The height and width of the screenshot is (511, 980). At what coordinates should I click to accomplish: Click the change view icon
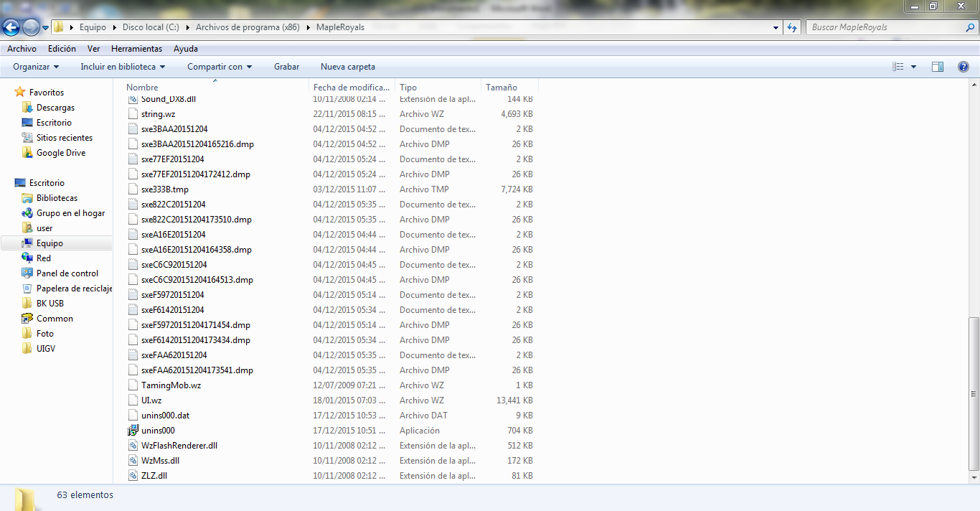tap(897, 67)
